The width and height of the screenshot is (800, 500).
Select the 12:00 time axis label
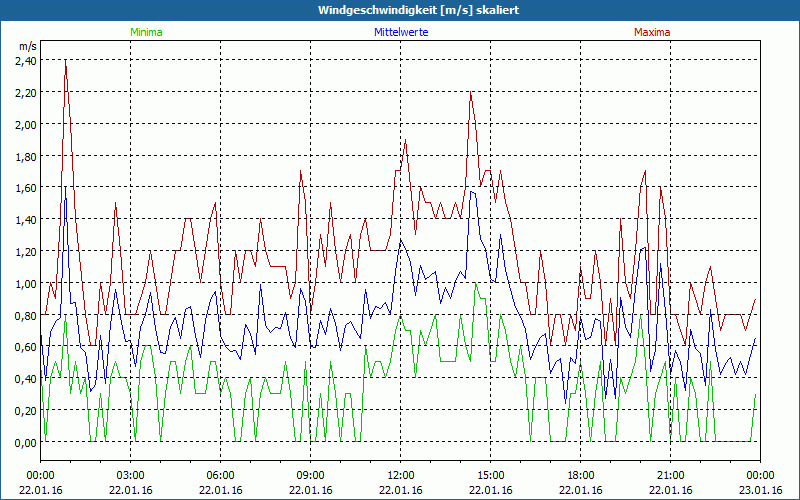tap(400, 475)
